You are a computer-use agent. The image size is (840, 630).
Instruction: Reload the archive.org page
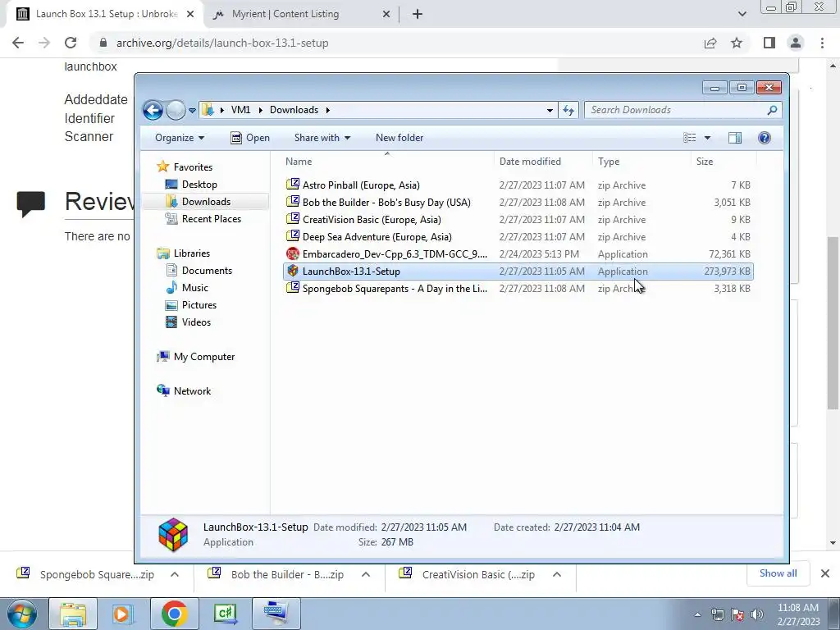(x=71, y=43)
